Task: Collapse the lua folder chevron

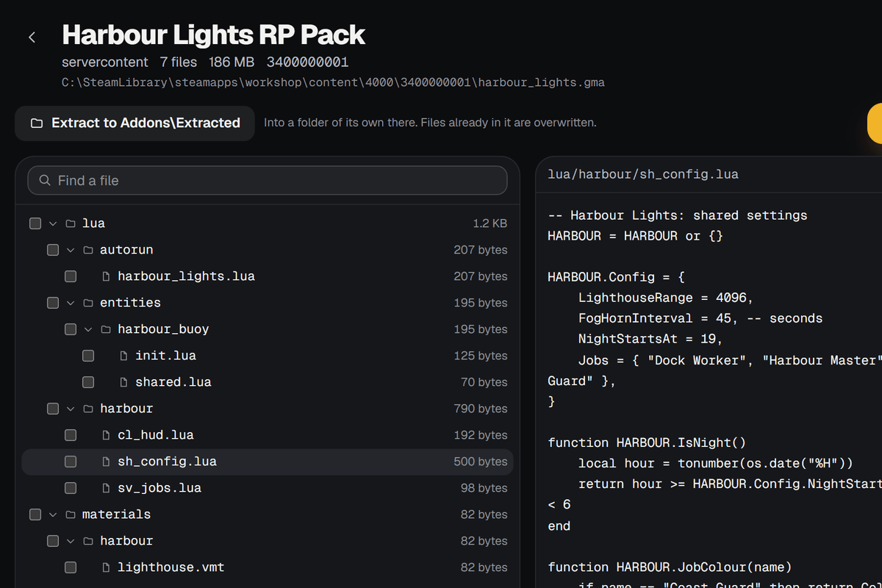Action: coord(53,223)
